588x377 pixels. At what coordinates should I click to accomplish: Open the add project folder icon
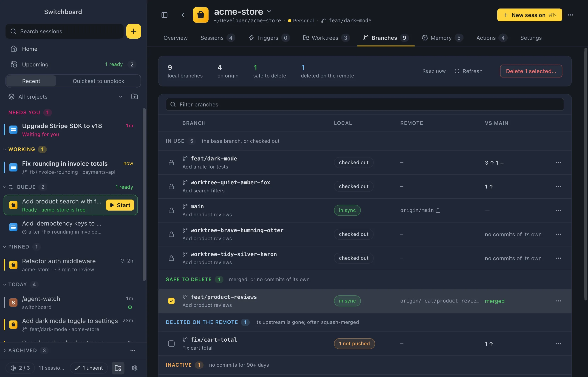[135, 97]
